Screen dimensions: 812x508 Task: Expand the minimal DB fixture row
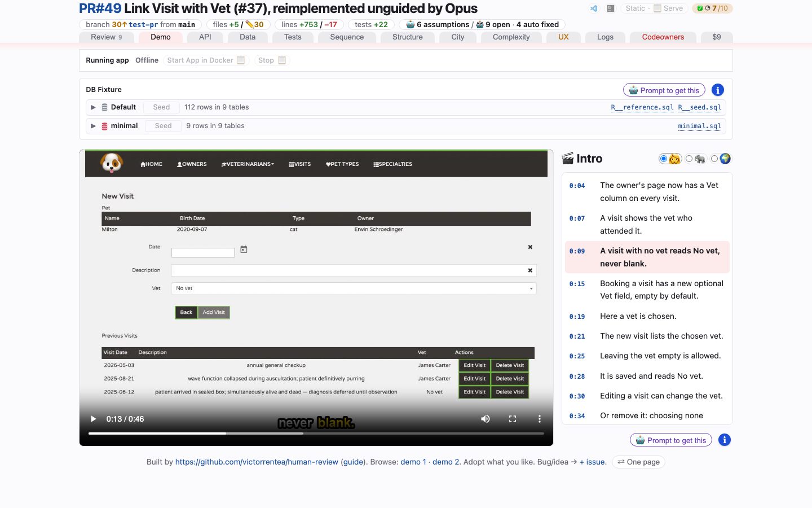(x=93, y=126)
